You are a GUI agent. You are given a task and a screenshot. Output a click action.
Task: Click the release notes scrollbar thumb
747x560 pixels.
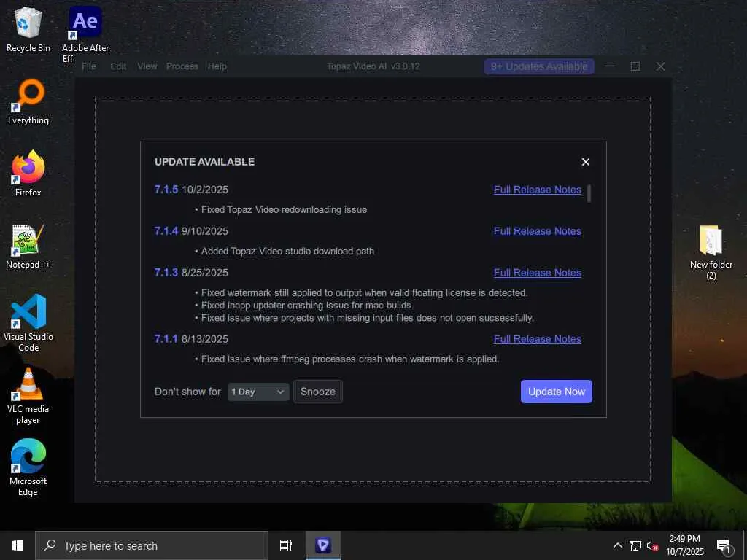(589, 194)
